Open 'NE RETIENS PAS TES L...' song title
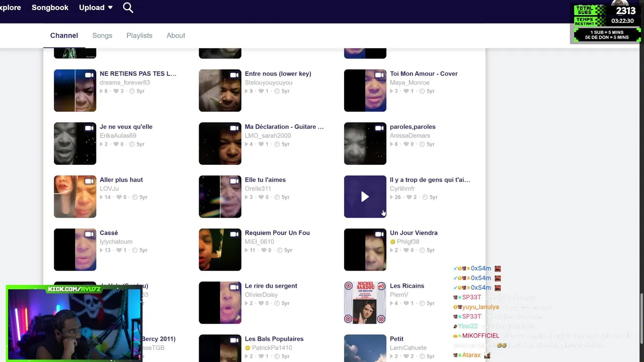This screenshot has width=644, height=362. 138,73
